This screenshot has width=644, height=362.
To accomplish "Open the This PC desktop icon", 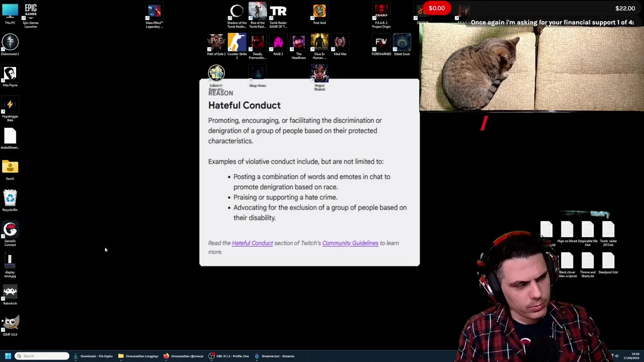I will click(x=10, y=14).
